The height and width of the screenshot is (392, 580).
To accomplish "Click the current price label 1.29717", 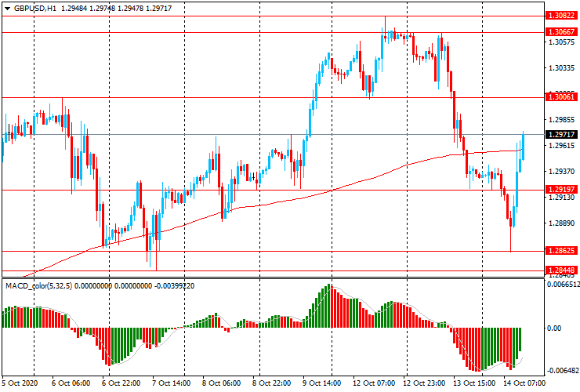I will coord(561,134).
